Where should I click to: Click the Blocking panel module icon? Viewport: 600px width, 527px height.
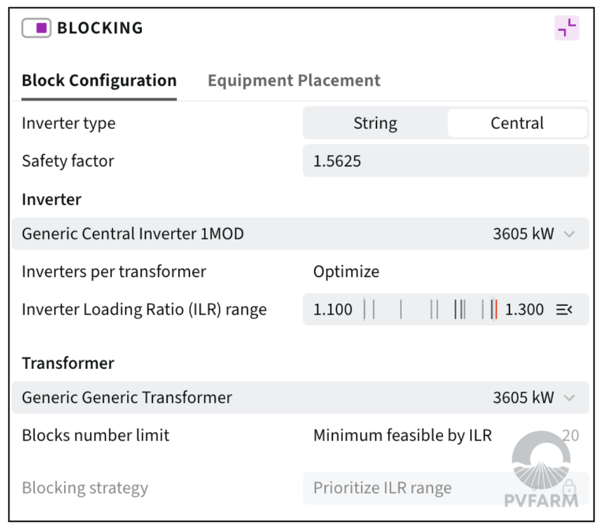click(36, 28)
